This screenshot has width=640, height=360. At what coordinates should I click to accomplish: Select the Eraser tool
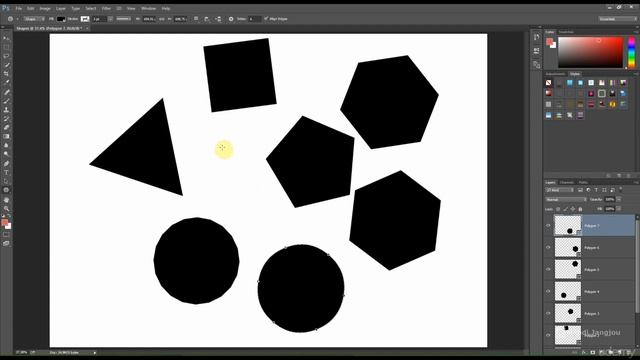pos(6,127)
